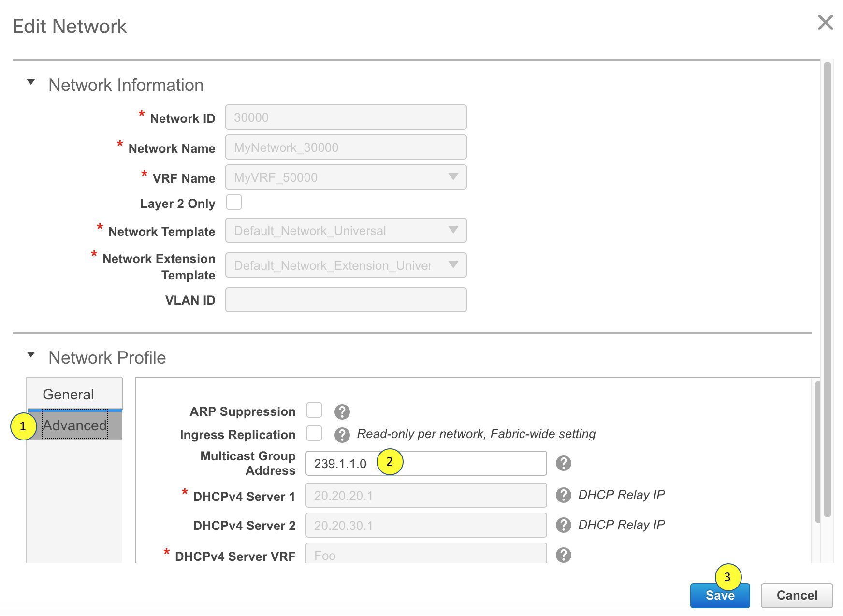
Task: View help for Multicast Group Address
Action: [563, 463]
